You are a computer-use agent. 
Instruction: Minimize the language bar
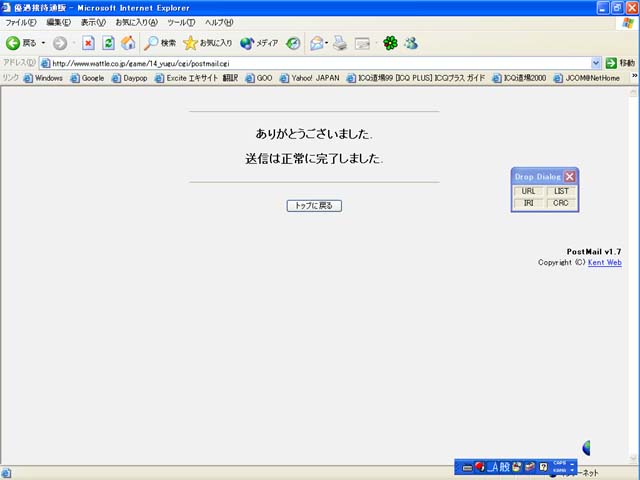[x=572, y=463]
